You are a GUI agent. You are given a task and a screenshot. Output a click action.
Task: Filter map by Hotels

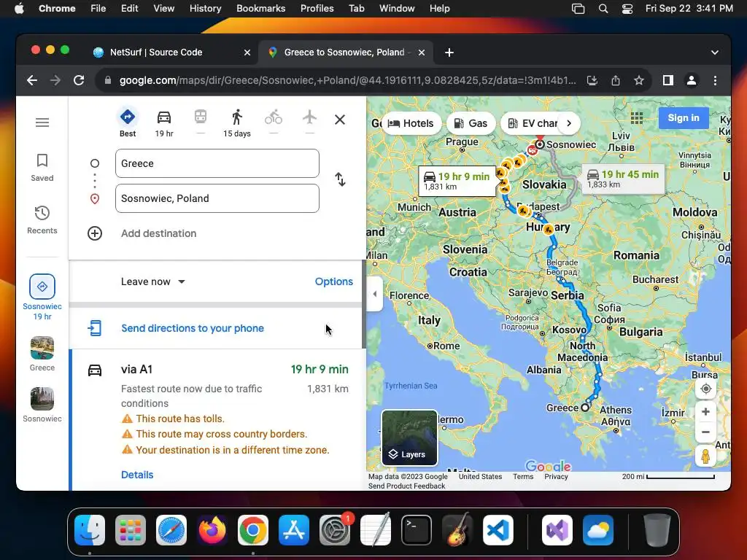pos(411,123)
